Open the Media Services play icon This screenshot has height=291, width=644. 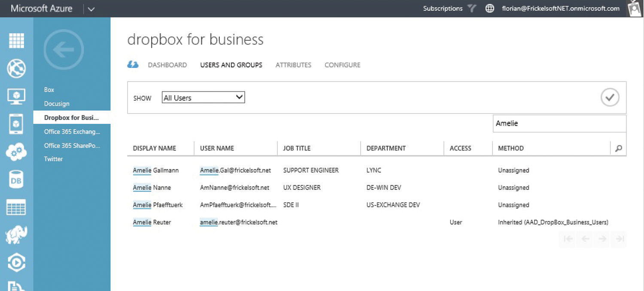(16, 263)
